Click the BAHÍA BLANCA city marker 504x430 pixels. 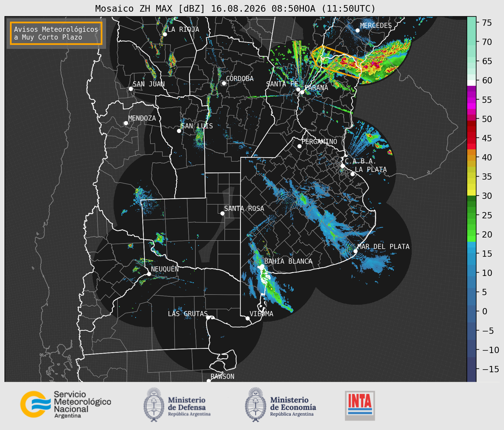click(262, 266)
